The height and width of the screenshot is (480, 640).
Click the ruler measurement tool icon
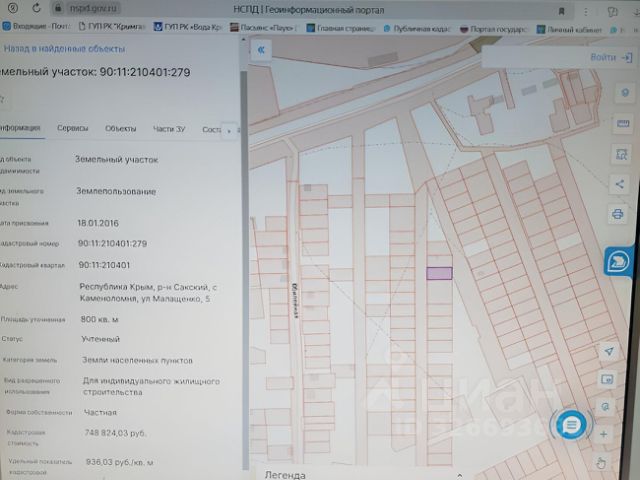623,123
